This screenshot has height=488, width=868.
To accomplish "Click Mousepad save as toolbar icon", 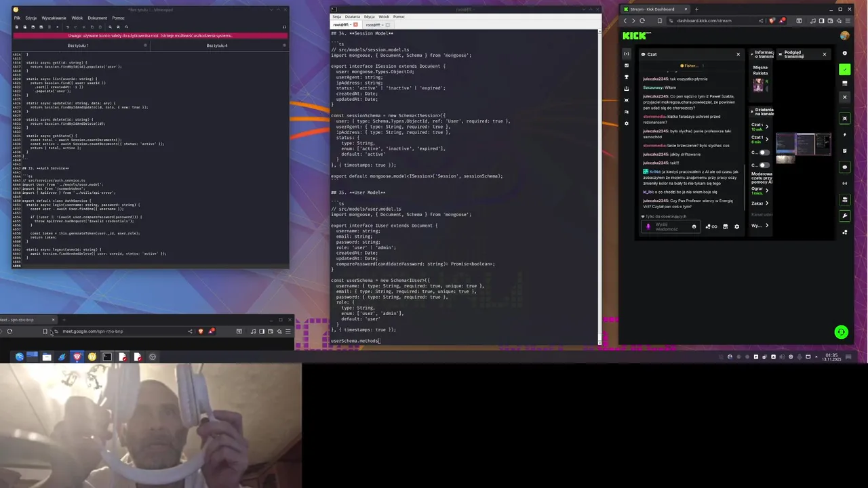I will (41, 27).
